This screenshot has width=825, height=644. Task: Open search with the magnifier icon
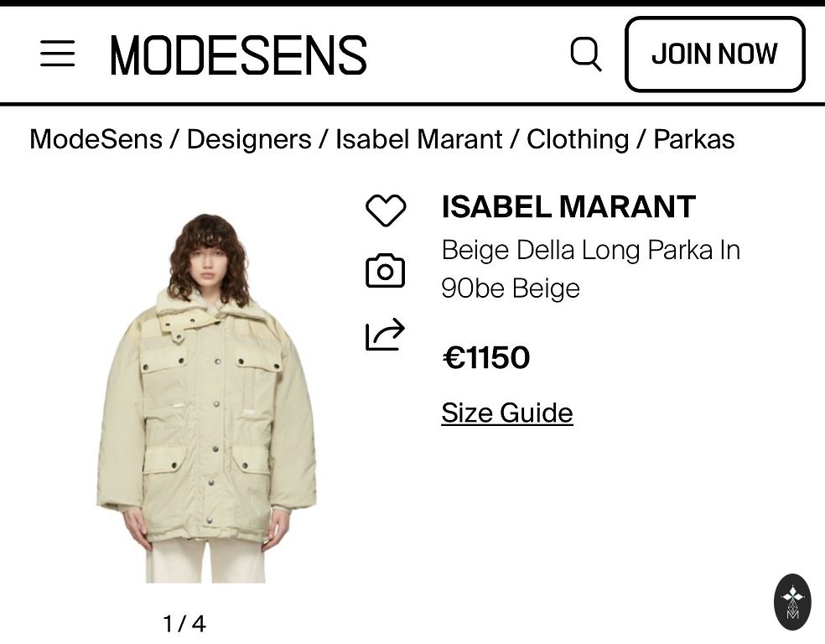(586, 55)
